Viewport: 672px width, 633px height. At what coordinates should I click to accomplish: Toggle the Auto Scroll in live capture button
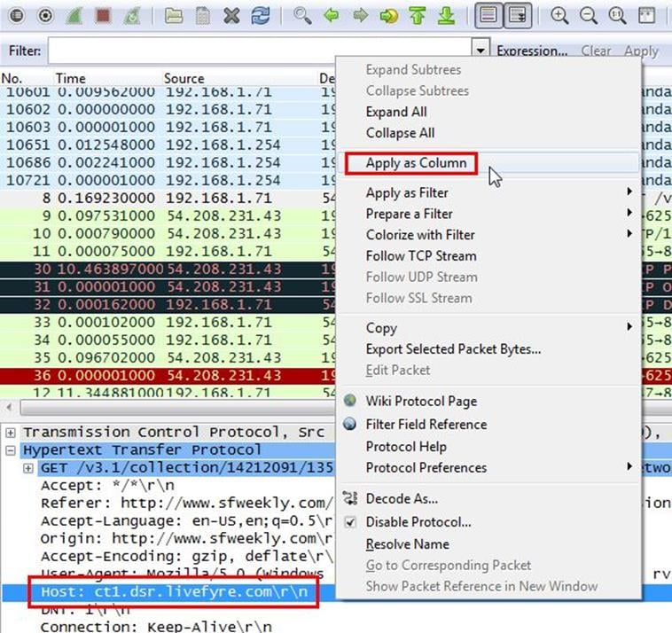[x=516, y=15]
